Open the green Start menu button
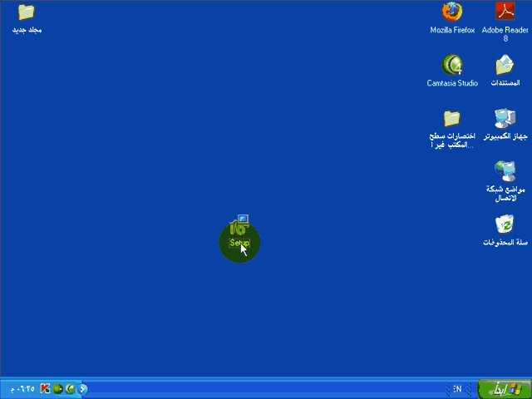The height and width of the screenshot is (399, 532). point(504,388)
